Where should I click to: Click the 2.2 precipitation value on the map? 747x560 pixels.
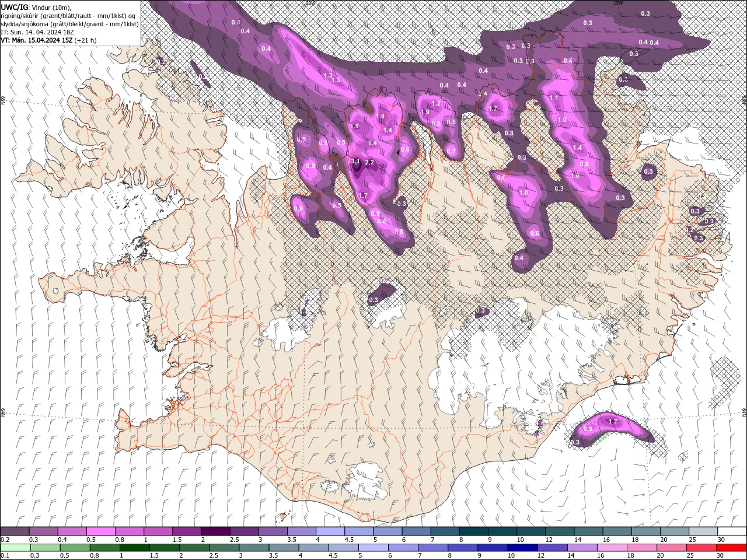(369, 163)
